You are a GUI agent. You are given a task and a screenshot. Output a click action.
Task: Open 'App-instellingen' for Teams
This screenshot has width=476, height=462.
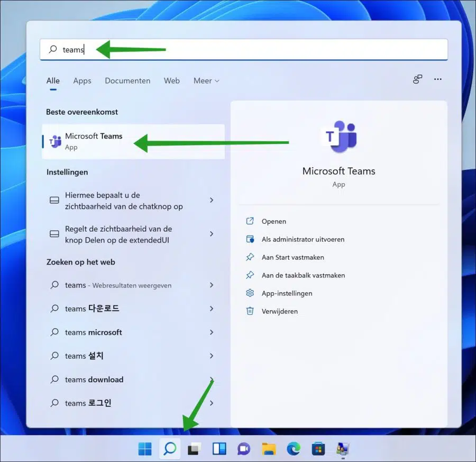287,293
